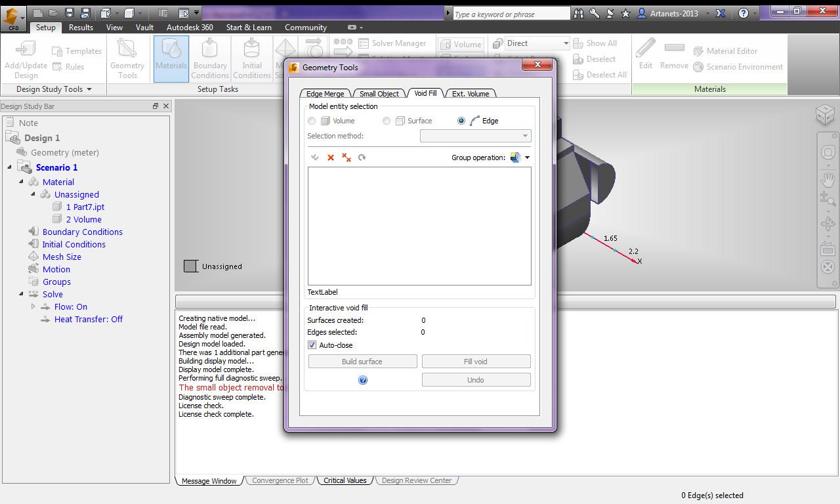
Task: Open the Results ribbon tab
Action: pyautogui.click(x=81, y=28)
